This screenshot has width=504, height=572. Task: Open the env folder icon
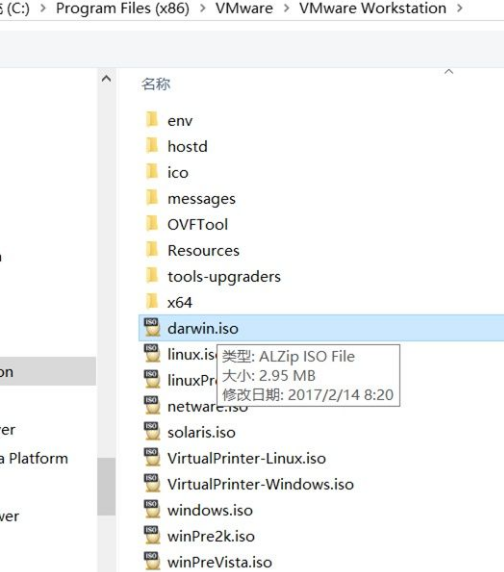(x=152, y=120)
